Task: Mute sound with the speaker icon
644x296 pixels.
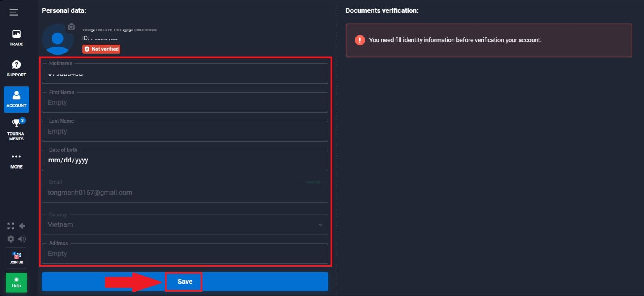Action: tap(22, 239)
